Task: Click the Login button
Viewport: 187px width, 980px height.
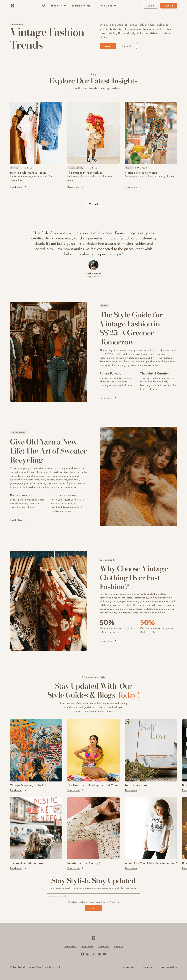Action: point(151,6)
